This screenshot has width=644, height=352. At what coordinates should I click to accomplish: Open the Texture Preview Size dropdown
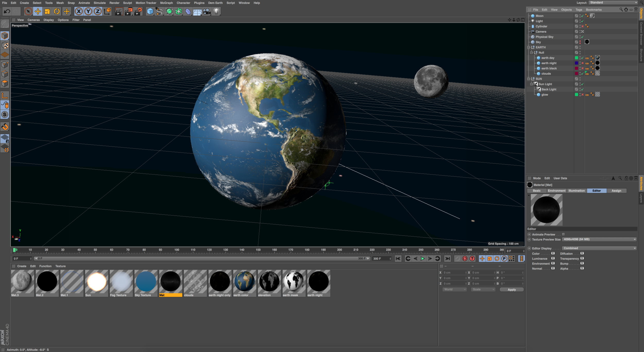coord(599,239)
